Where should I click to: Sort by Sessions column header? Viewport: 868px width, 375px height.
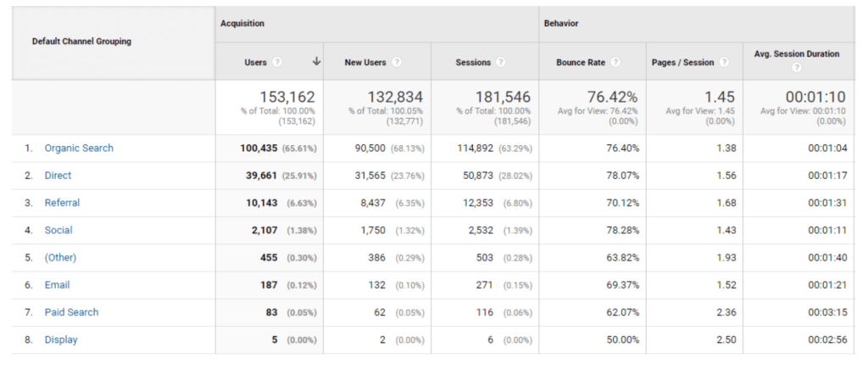pyautogui.click(x=473, y=63)
